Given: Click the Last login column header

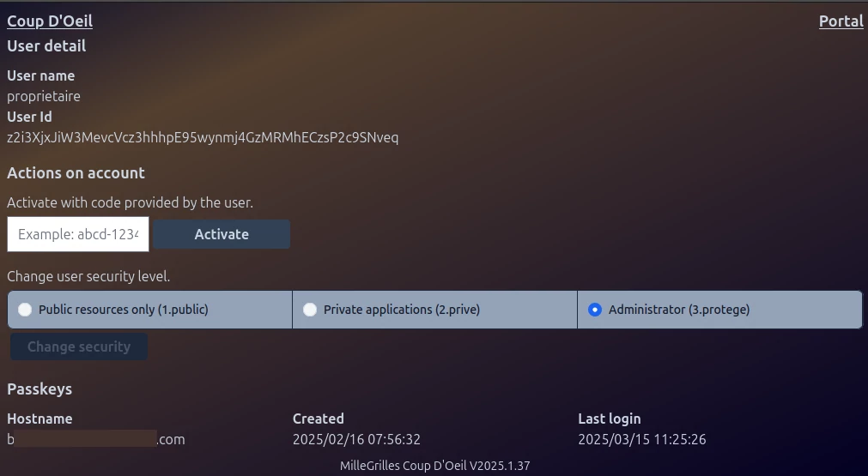Looking at the screenshot, I should pos(609,419).
